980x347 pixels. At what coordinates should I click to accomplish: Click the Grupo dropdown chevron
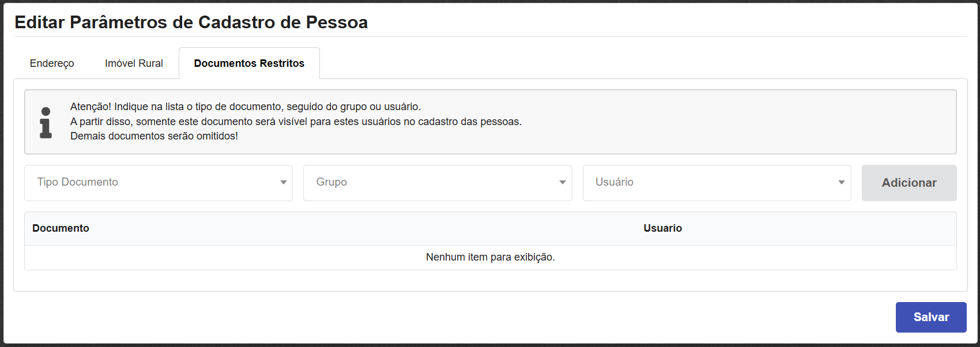[562, 183]
